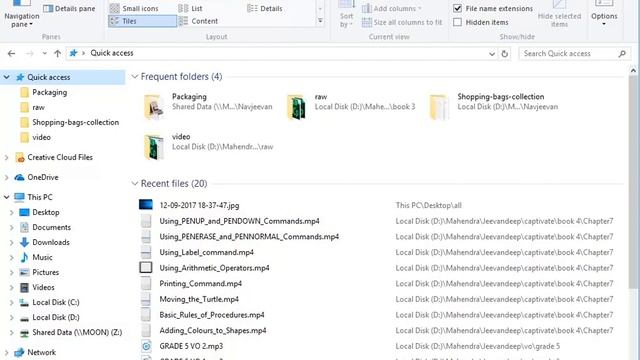This screenshot has height=360, width=640.
Task: Open recent locations dropdown arrow
Action: [x=44, y=53]
